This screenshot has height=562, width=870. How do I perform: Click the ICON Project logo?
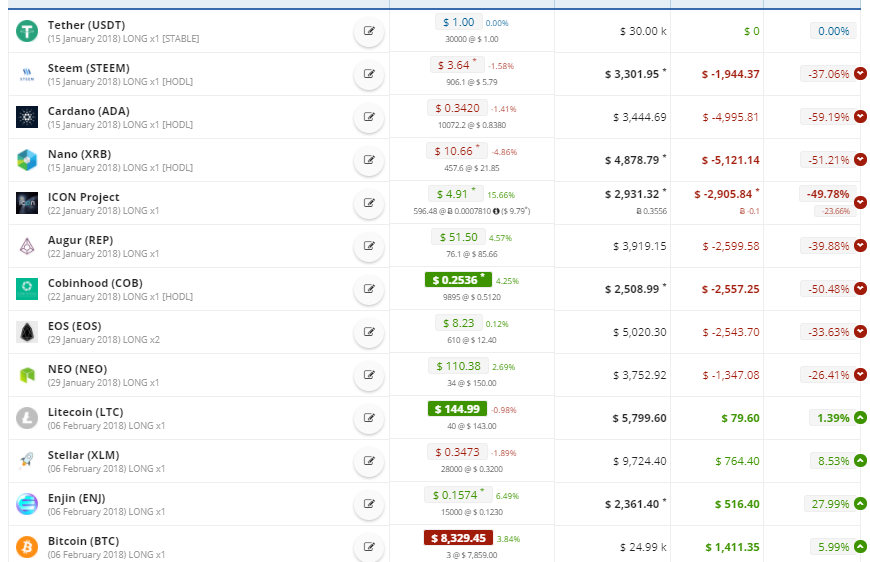click(x=27, y=203)
